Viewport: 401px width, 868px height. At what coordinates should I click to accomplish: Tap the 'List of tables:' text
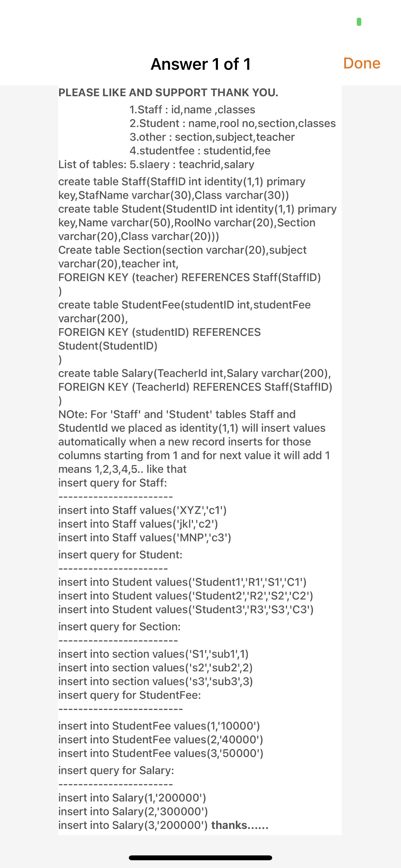(92, 164)
